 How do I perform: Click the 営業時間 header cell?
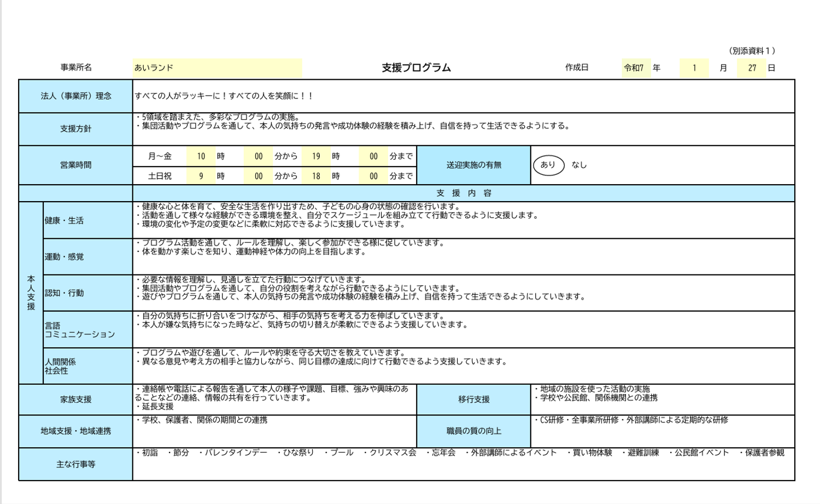pyautogui.click(x=76, y=165)
